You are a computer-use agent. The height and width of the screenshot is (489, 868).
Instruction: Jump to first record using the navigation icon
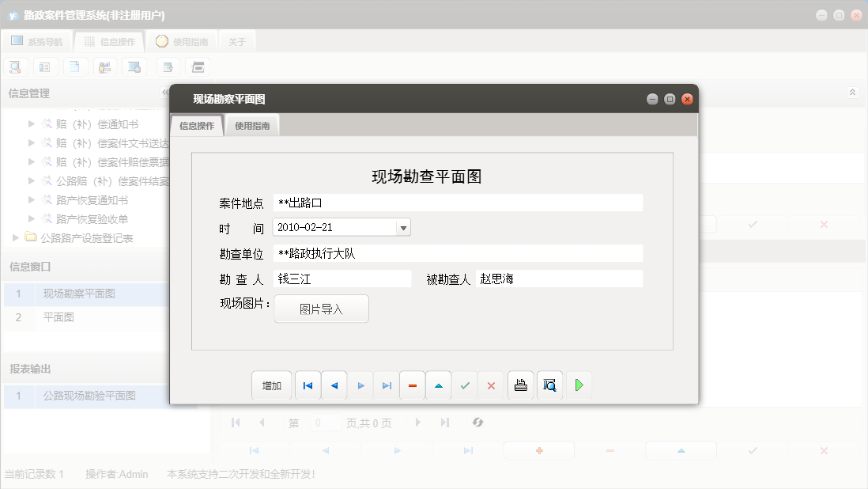[308, 385]
